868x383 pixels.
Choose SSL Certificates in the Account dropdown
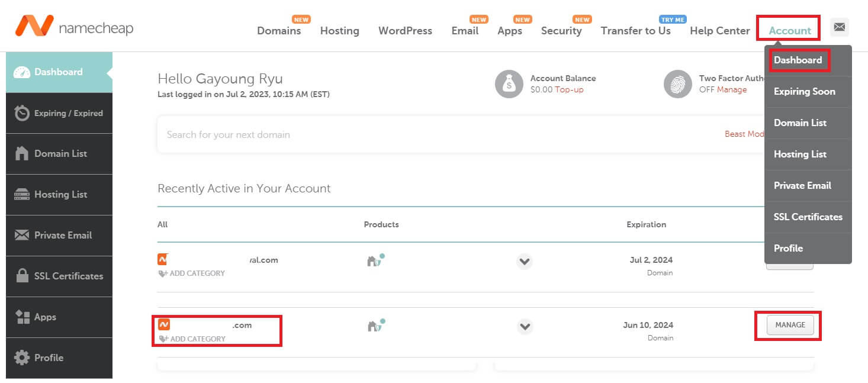(808, 217)
